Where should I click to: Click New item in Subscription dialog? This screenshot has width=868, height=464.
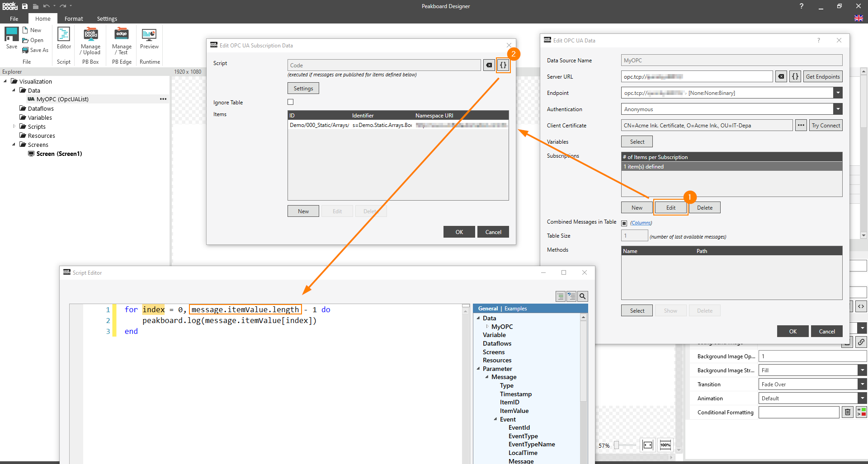point(303,211)
